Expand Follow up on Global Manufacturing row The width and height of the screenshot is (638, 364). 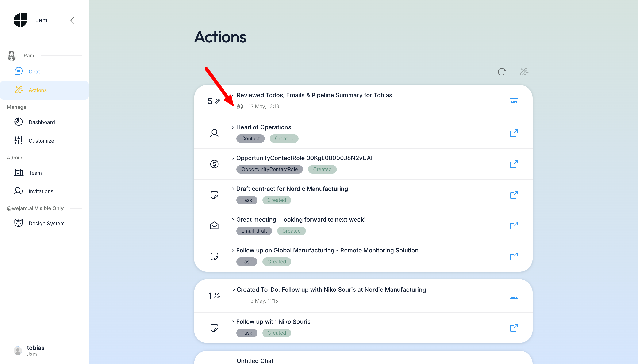click(233, 250)
